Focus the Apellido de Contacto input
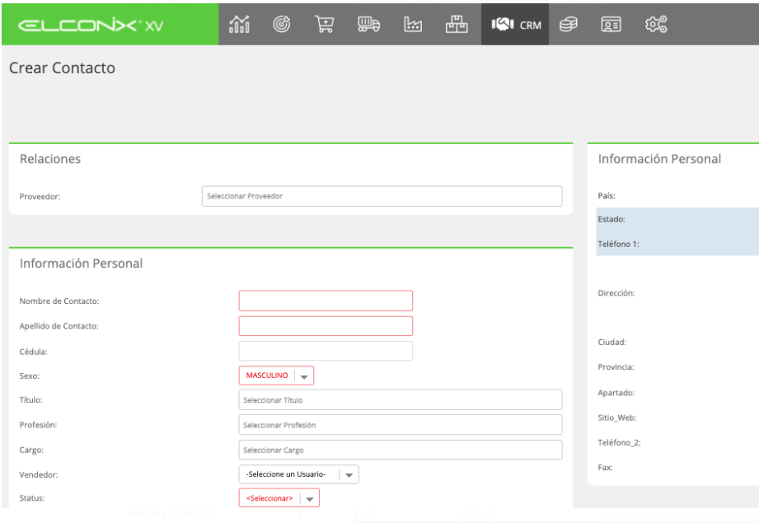 click(x=326, y=326)
